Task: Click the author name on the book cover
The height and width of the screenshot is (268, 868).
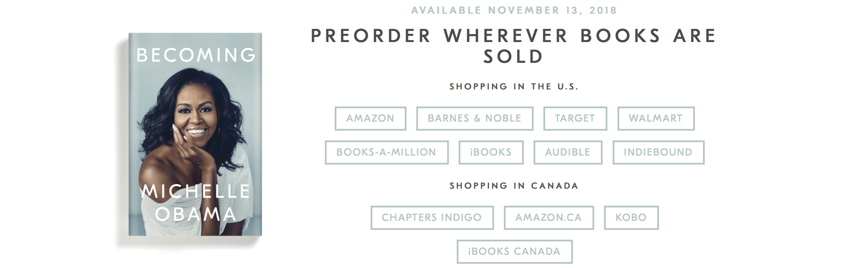Action: click(195, 202)
